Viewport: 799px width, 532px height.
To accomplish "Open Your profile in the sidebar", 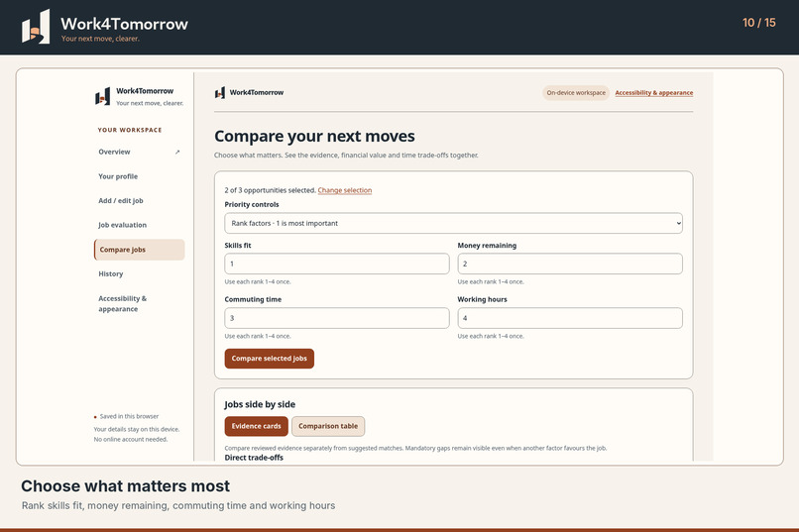I will 139,176.
